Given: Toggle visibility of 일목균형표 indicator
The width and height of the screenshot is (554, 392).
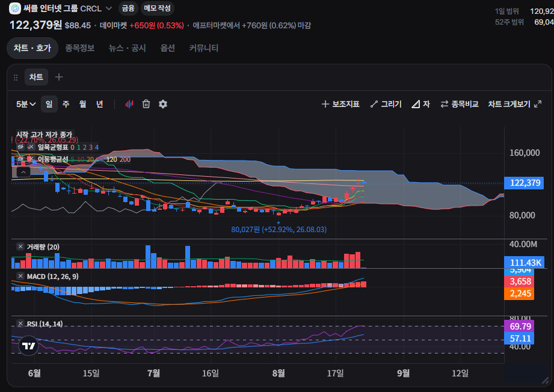Looking at the screenshot, I should click(20, 147).
